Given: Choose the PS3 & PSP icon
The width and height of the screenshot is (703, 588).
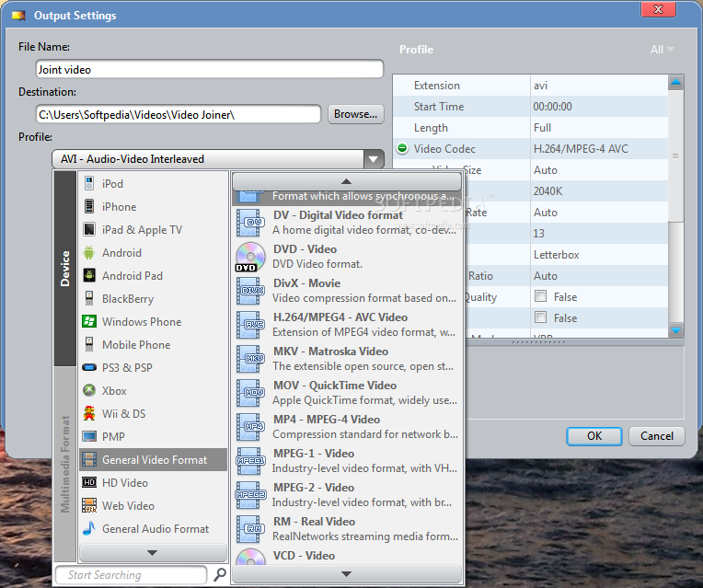Looking at the screenshot, I should [x=89, y=367].
